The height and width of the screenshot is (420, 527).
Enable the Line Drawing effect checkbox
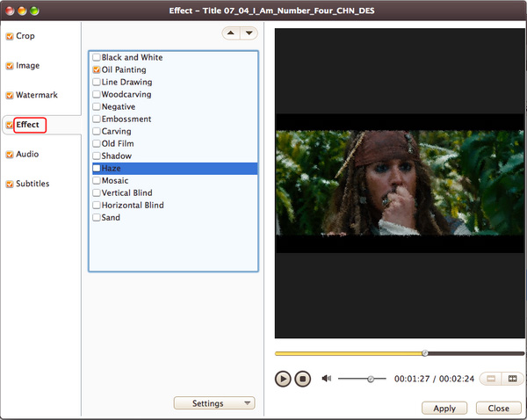(97, 82)
